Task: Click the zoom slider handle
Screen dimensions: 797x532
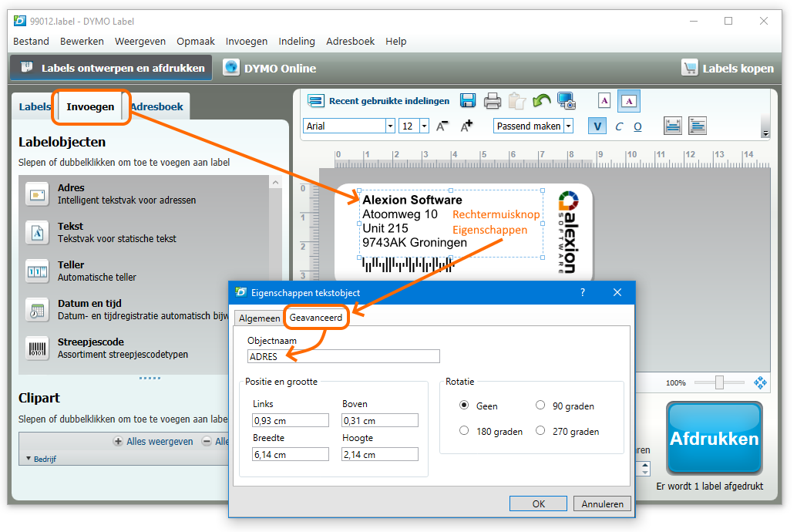Action: tap(719, 382)
